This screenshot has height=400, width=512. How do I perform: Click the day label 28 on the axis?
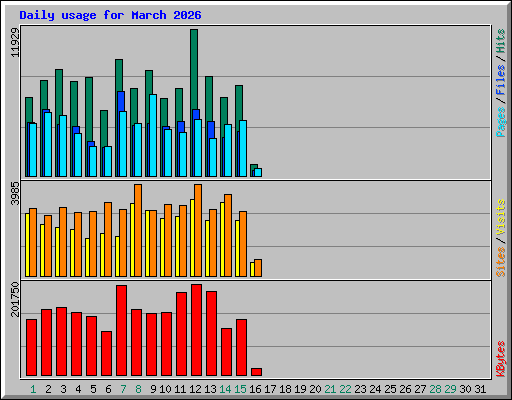[x=435, y=389]
